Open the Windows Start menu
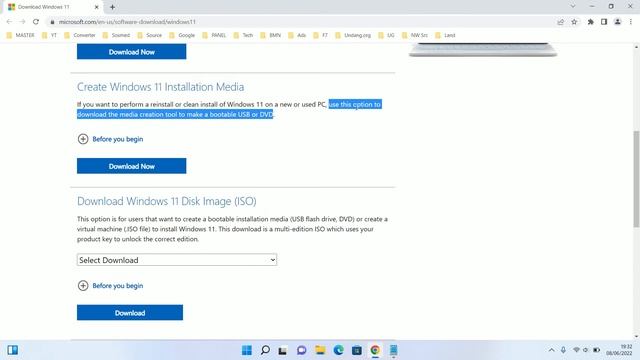Viewport: 640px width, 360px height. pyautogui.click(x=247, y=350)
